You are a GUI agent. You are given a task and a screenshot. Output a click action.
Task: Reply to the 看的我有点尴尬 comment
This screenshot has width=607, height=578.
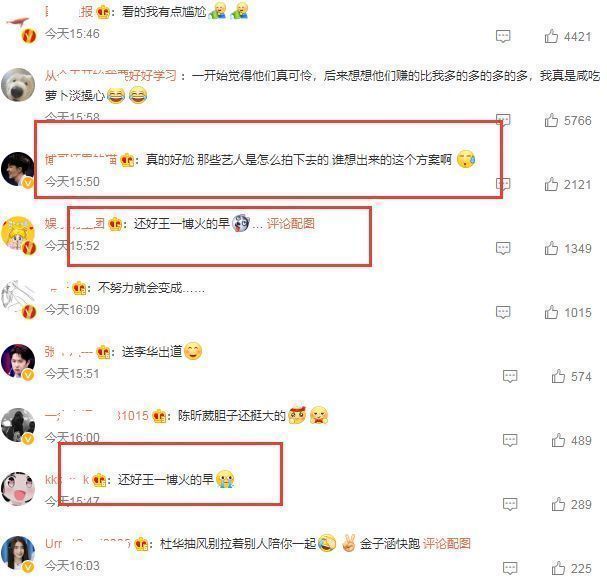[x=503, y=36]
